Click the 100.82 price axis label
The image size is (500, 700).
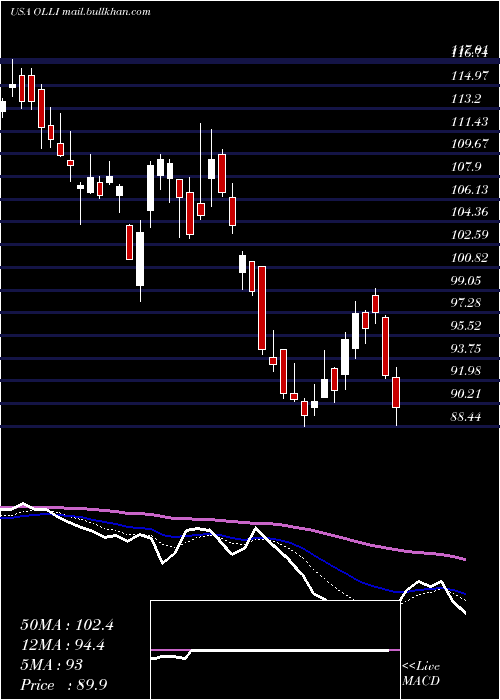point(469,258)
